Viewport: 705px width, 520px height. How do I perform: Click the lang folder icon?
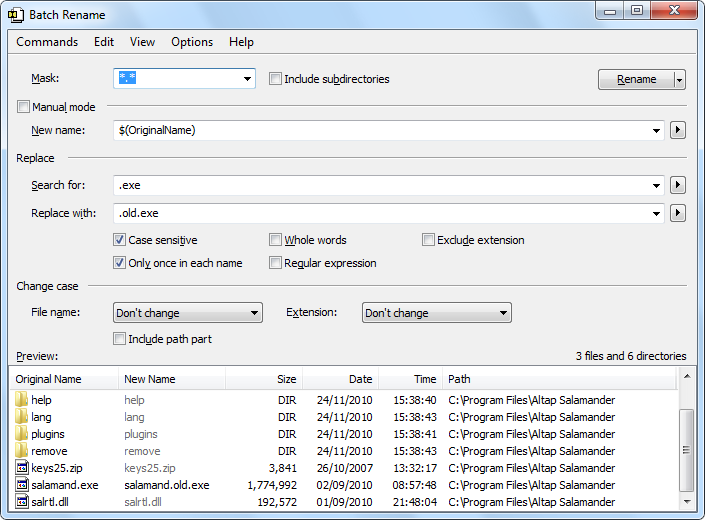22,417
